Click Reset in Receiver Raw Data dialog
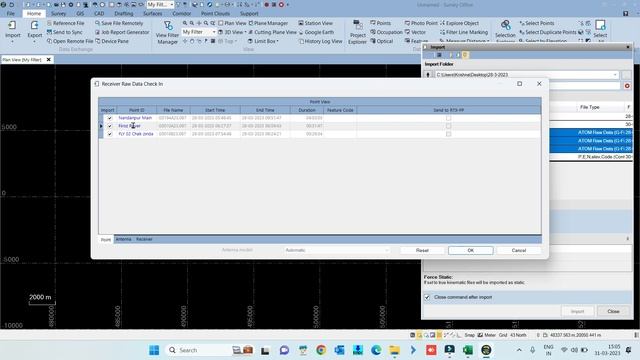The width and height of the screenshot is (640, 360). 422,250
